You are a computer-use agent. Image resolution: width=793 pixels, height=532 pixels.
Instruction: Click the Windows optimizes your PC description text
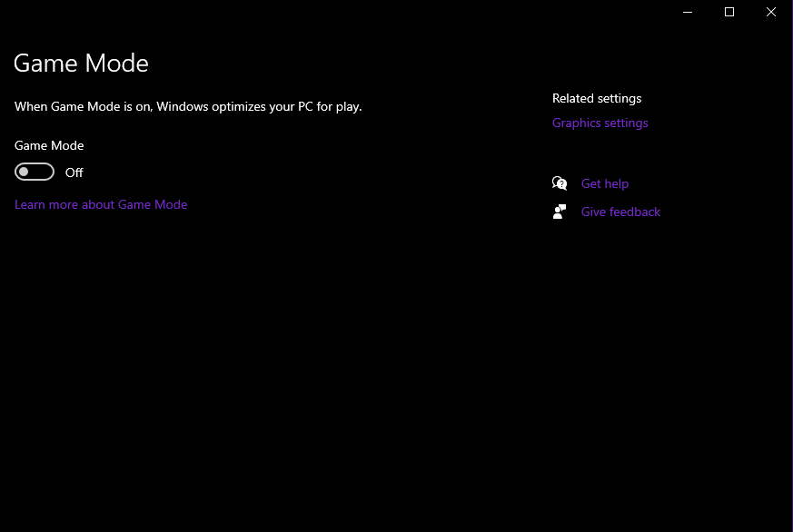[188, 106]
